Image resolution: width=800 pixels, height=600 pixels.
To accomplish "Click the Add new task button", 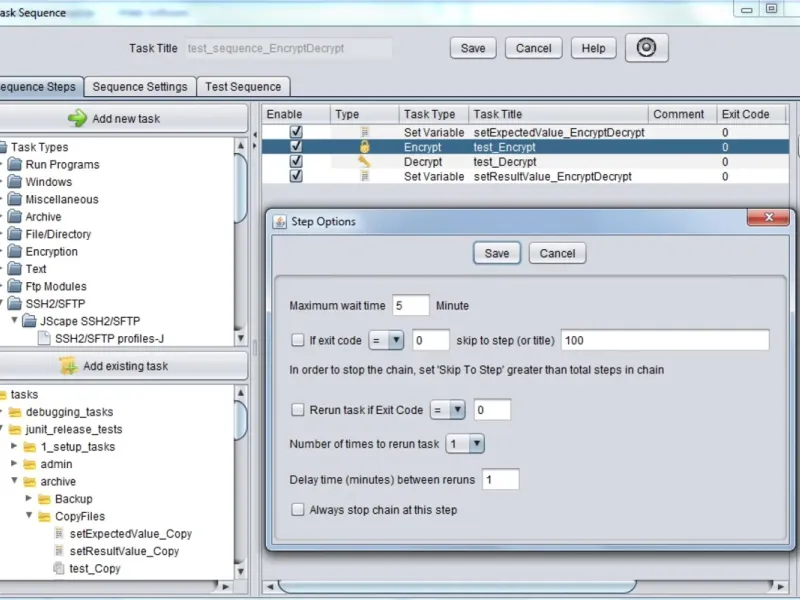I will point(122,118).
